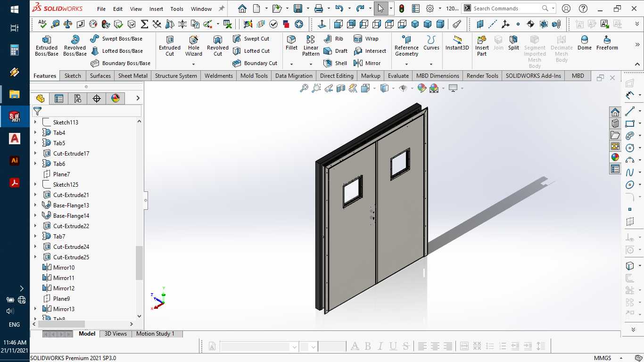Switch to the Sheet Metal tab

(x=133, y=76)
